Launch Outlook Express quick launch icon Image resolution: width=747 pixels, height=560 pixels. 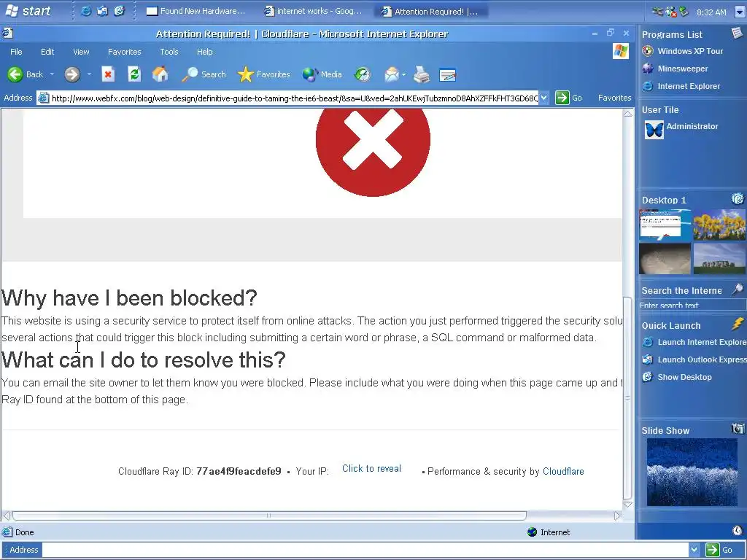(x=102, y=12)
